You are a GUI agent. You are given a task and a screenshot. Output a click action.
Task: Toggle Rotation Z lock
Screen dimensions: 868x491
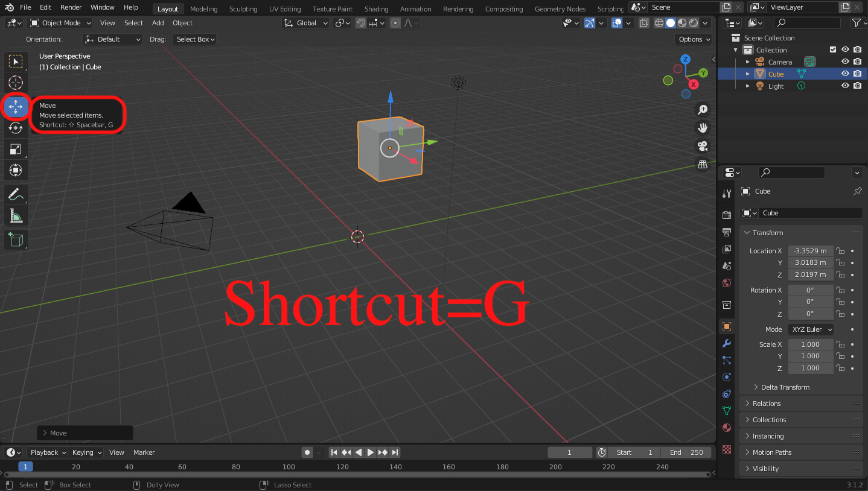point(840,314)
